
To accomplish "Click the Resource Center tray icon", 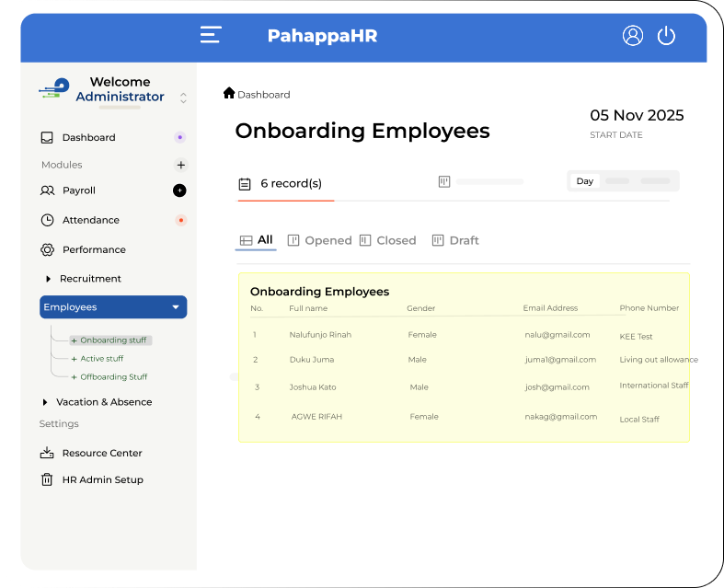I will point(47,453).
